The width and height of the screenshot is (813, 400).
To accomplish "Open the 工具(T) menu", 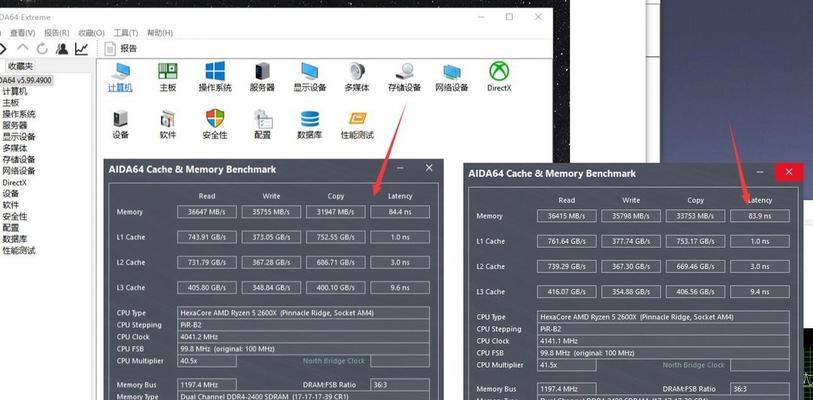I will [x=125, y=33].
